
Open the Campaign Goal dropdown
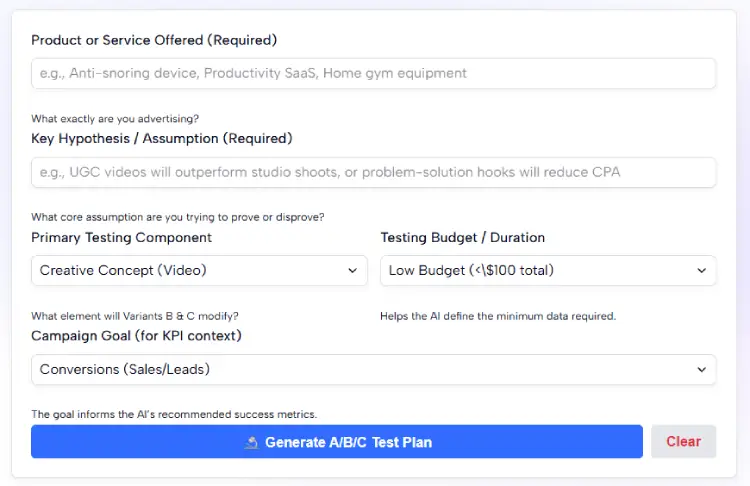click(x=374, y=369)
